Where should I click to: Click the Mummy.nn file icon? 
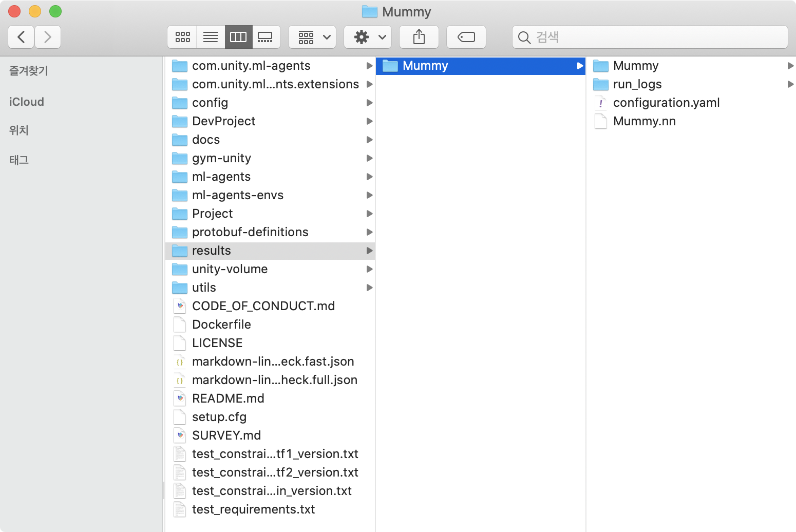(601, 121)
